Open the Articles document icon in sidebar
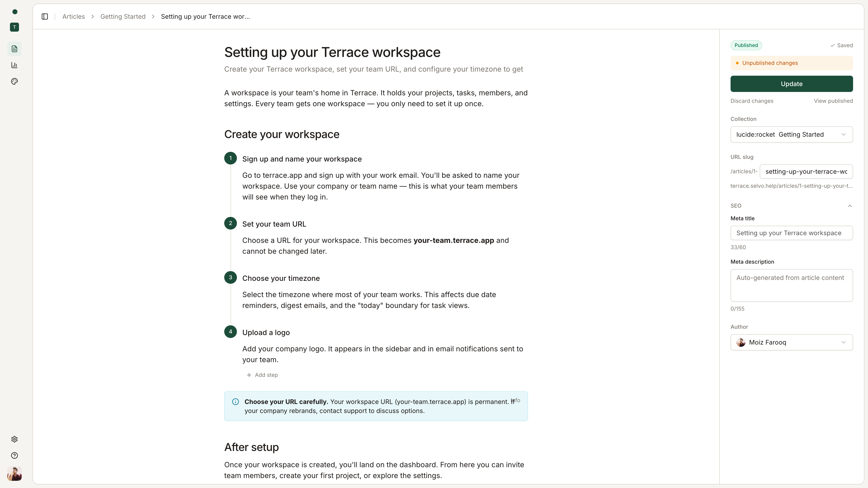868x488 pixels. click(14, 49)
